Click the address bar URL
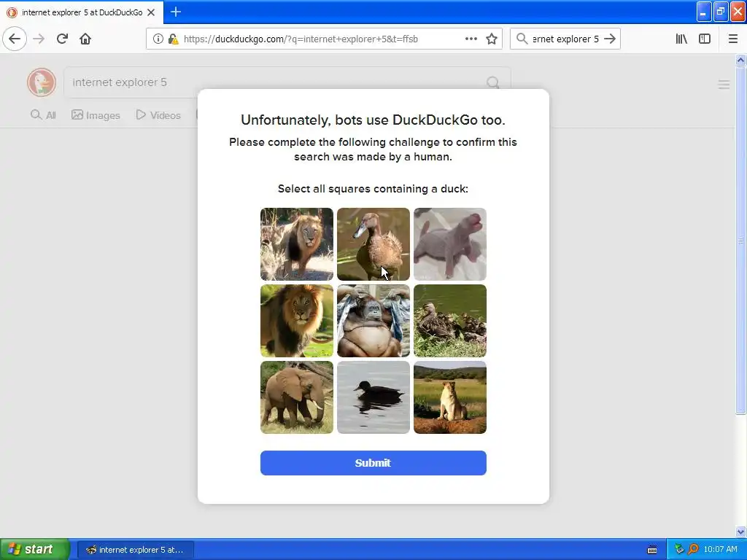The width and height of the screenshot is (747, 560). (301, 39)
